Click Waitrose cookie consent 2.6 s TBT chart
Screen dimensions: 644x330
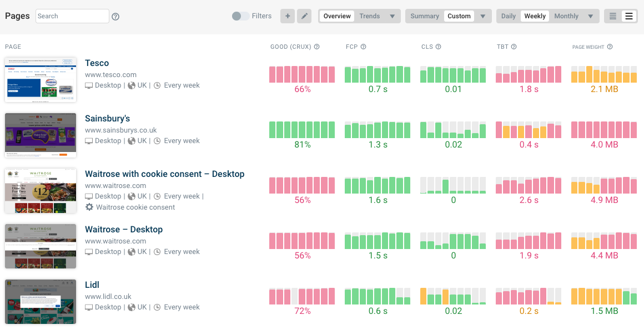coord(529,185)
